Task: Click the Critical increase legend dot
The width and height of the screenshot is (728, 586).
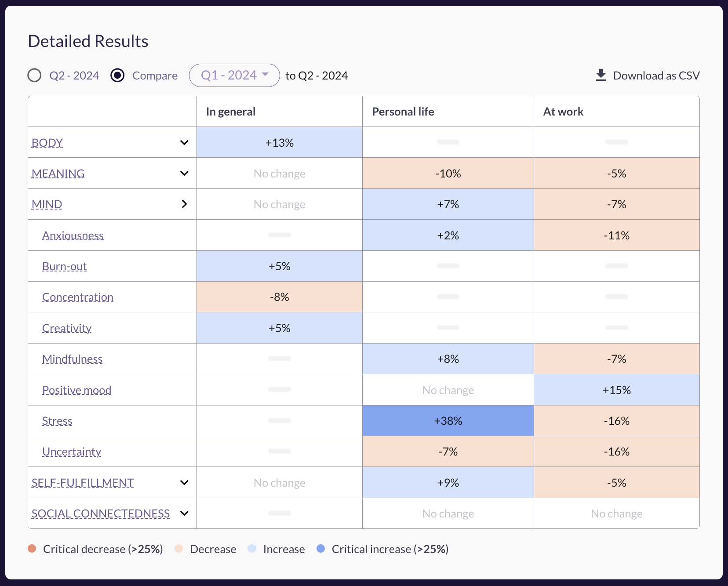Action: click(x=321, y=549)
